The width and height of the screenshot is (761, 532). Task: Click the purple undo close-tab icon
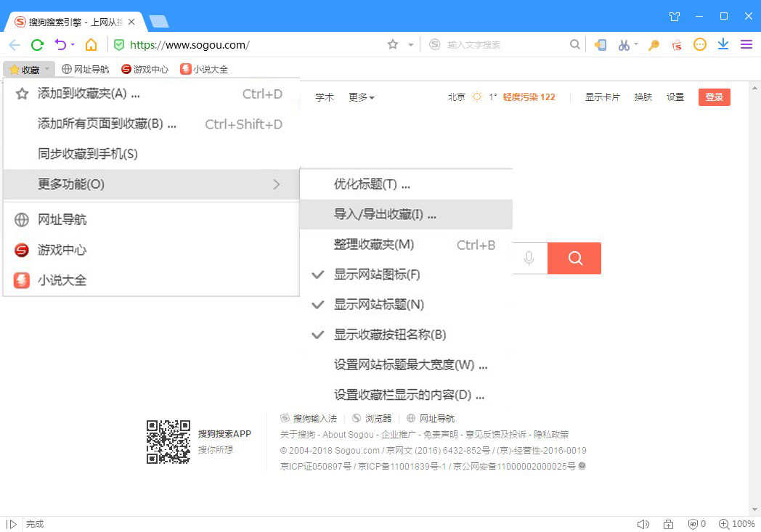pyautogui.click(x=61, y=44)
